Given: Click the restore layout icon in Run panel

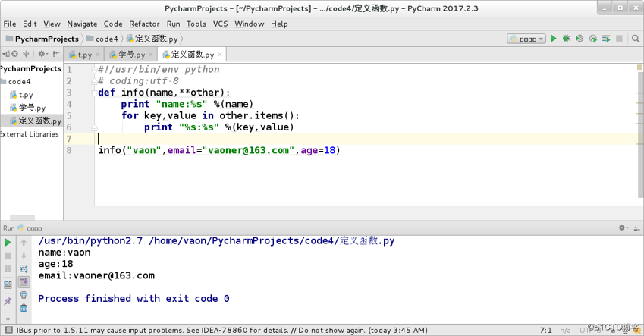Looking at the screenshot, I should tap(8, 284).
